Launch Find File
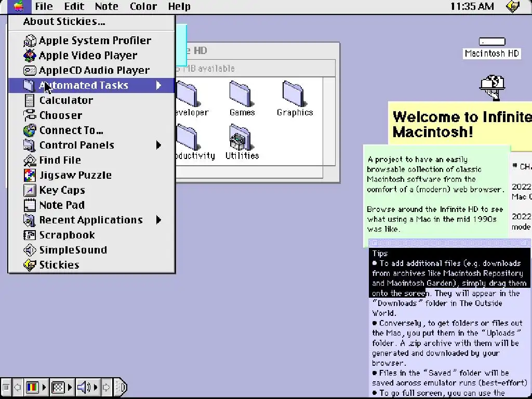The image size is (532, 399). pos(91,160)
